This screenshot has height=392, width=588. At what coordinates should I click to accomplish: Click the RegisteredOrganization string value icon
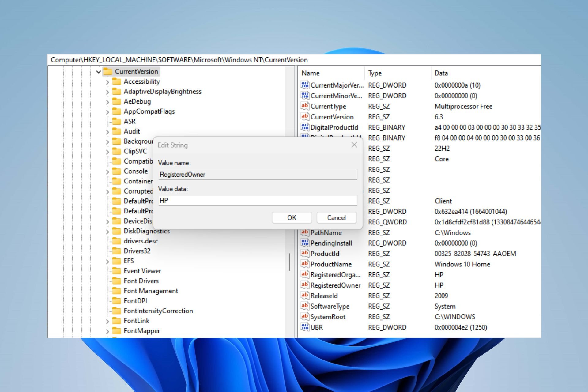305,274
